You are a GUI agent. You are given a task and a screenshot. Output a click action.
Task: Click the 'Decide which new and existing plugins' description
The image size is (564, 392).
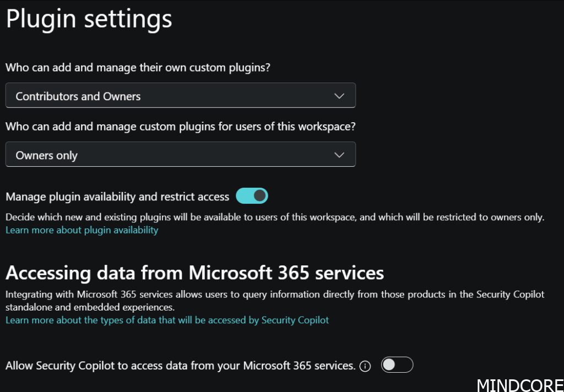click(x=274, y=217)
